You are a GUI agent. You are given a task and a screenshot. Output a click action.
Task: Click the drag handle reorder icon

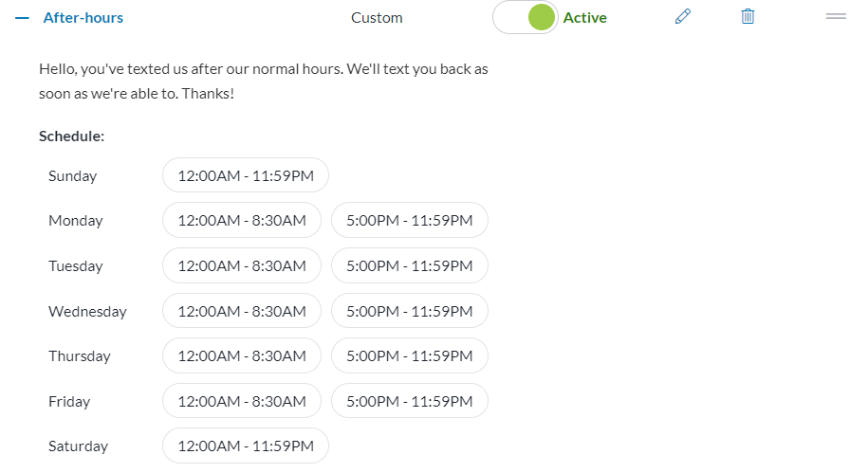point(836,17)
